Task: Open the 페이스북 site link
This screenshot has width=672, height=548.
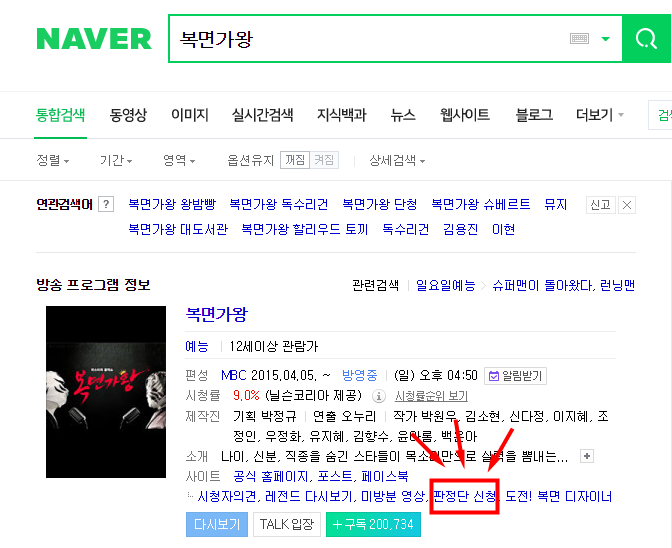Action: (385, 476)
